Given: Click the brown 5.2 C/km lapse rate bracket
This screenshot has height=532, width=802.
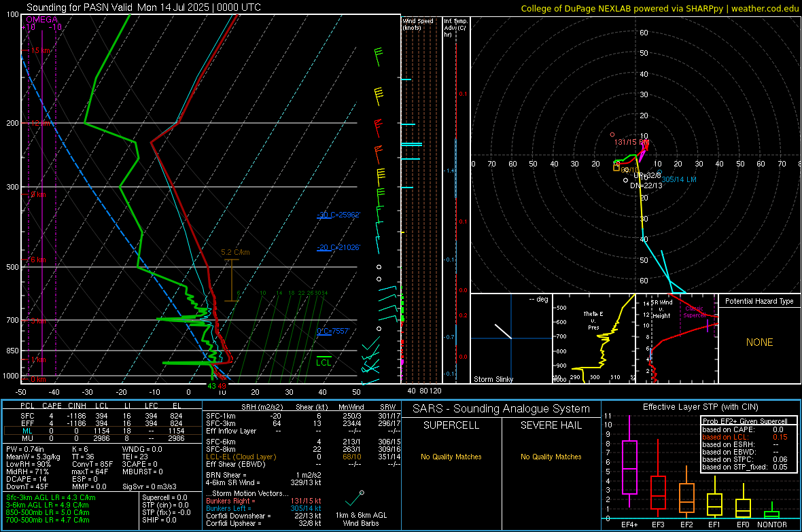Looking at the screenshot, I should (232, 281).
